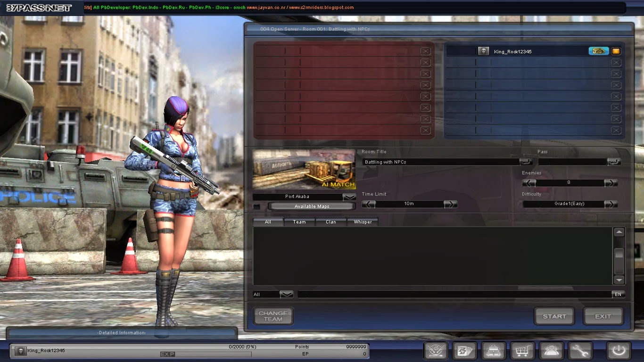Close the seventh red team slot

425,119
